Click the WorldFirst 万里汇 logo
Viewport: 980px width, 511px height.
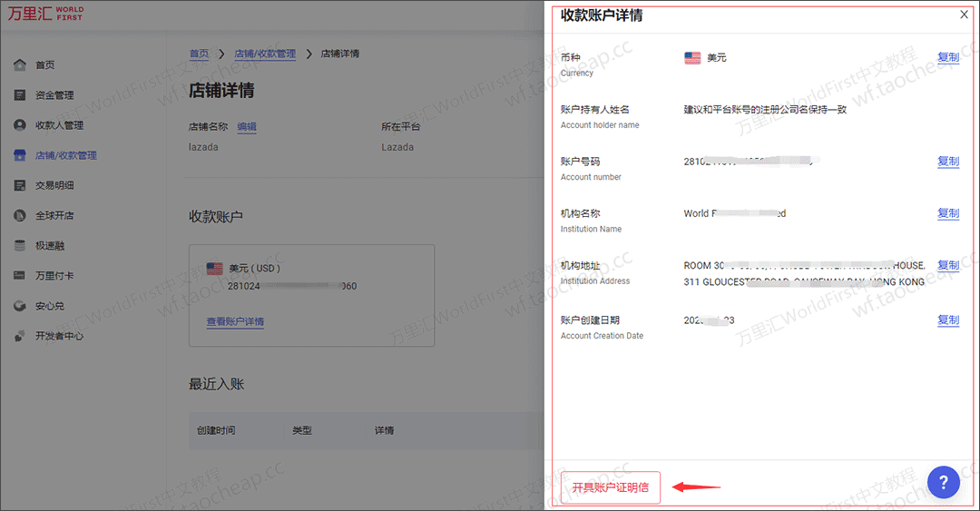[45, 13]
